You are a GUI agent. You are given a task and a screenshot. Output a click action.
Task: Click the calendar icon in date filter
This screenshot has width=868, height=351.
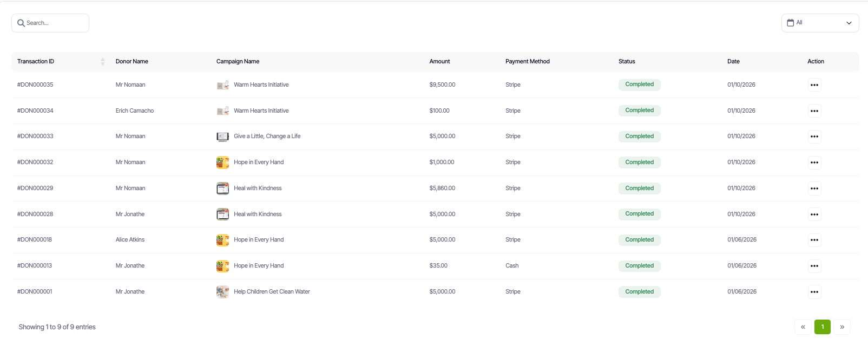[791, 23]
